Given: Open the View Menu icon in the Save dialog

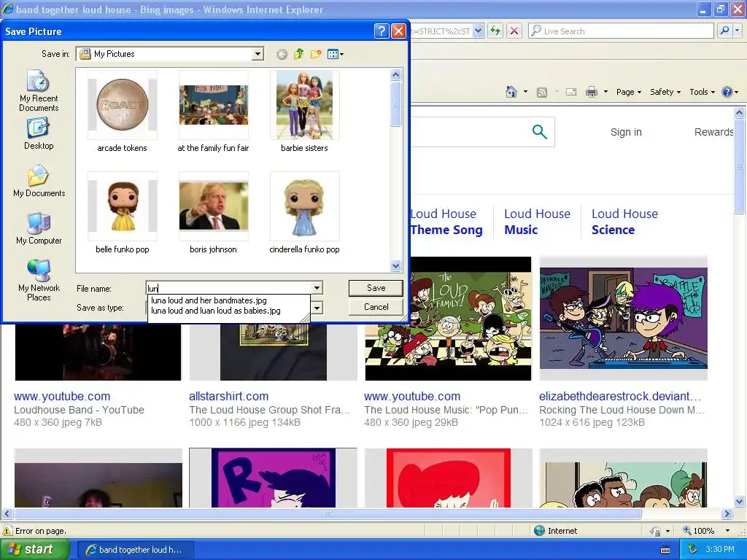Looking at the screenshot, I should click(x=336, y=54).
